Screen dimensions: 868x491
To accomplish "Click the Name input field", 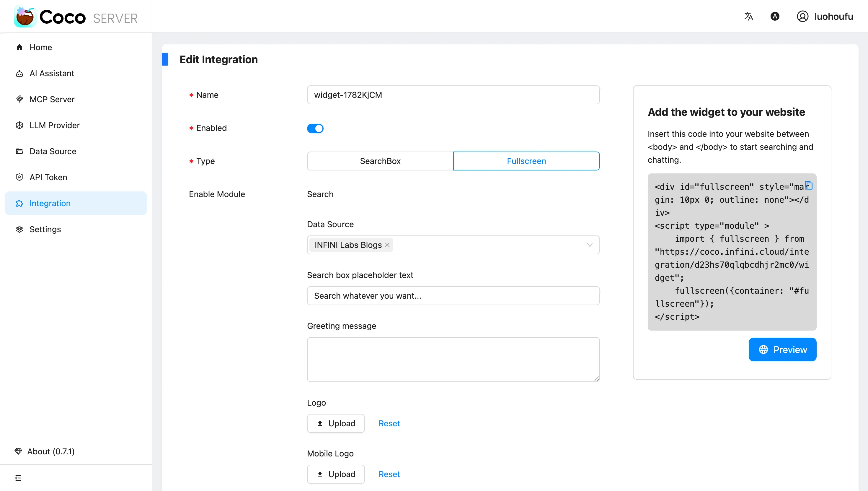I will (x=453, y=95).
